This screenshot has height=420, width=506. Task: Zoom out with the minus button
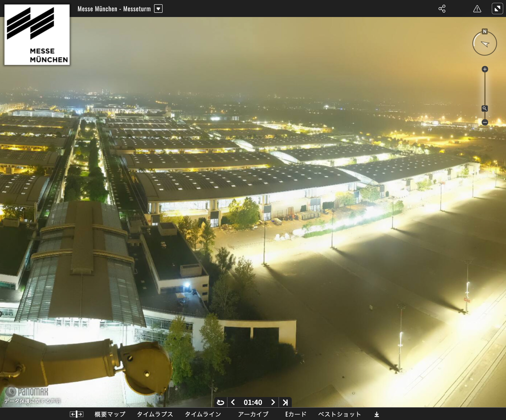tap(485, 122)
